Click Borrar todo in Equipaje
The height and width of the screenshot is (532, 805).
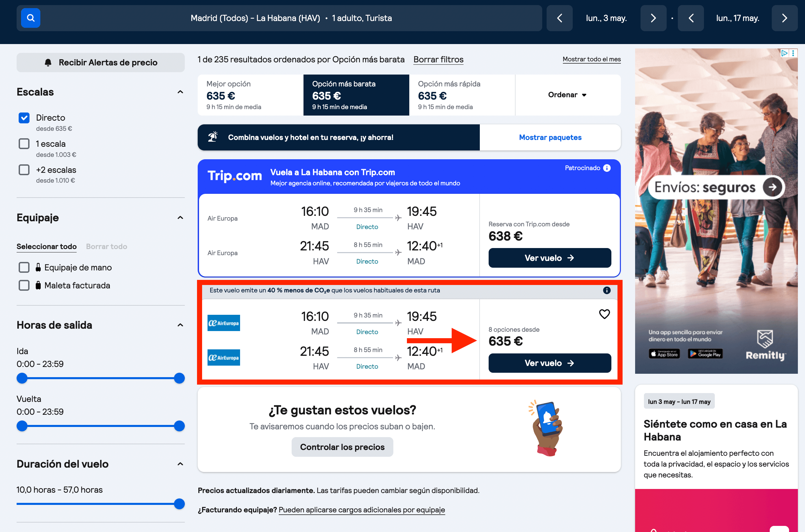pyautogui.click(x=106, y=247)
